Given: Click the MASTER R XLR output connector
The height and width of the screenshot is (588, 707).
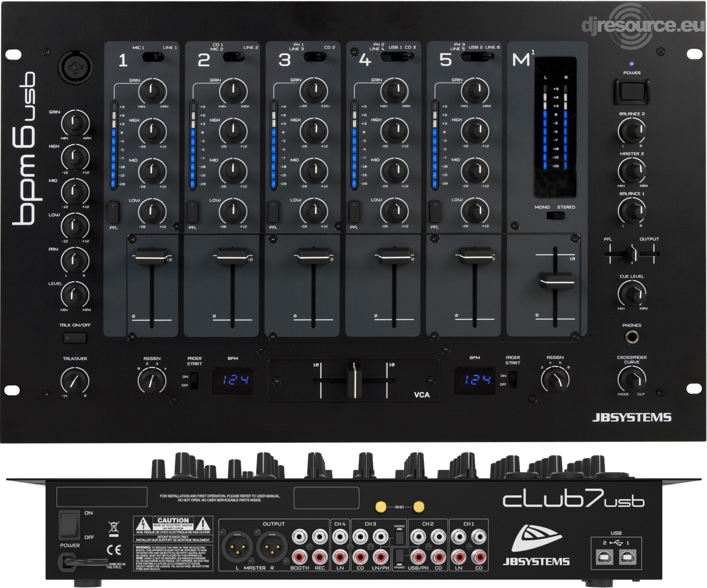Looking at the screenshot, I should [x=272, y=547].
